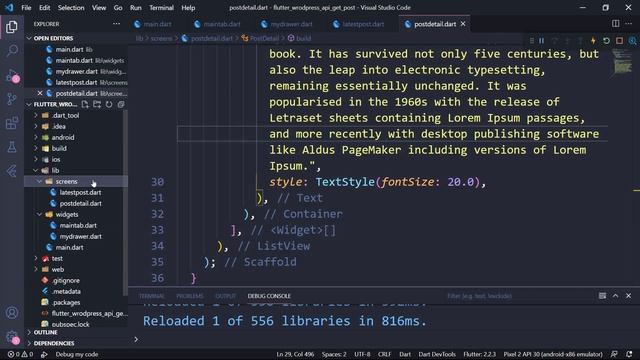This screenshot has width=640, height=360.
Task: Expand the build folder
Action: [x=36, y=149]
